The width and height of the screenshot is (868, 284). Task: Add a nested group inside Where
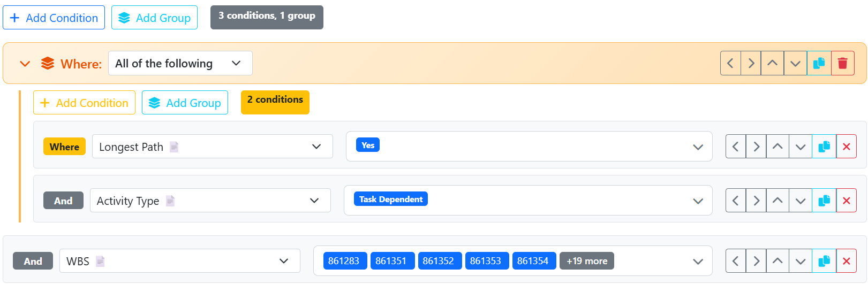pos(185,103)
